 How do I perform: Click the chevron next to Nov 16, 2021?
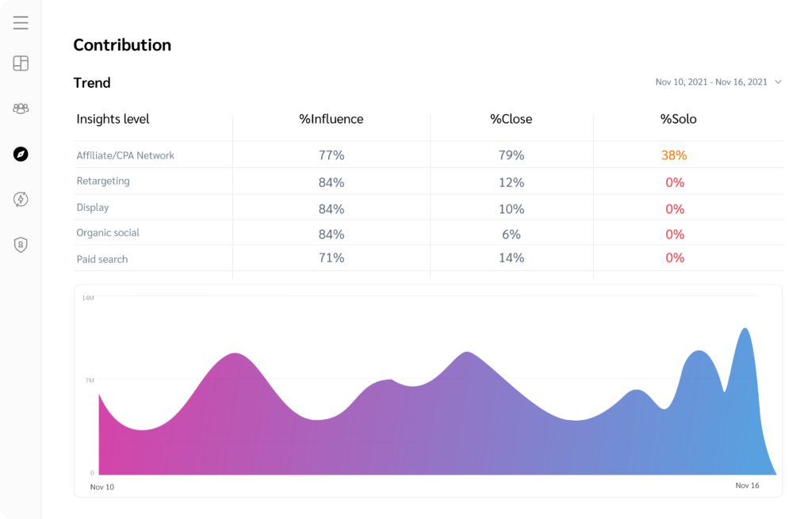pos(778,82)
